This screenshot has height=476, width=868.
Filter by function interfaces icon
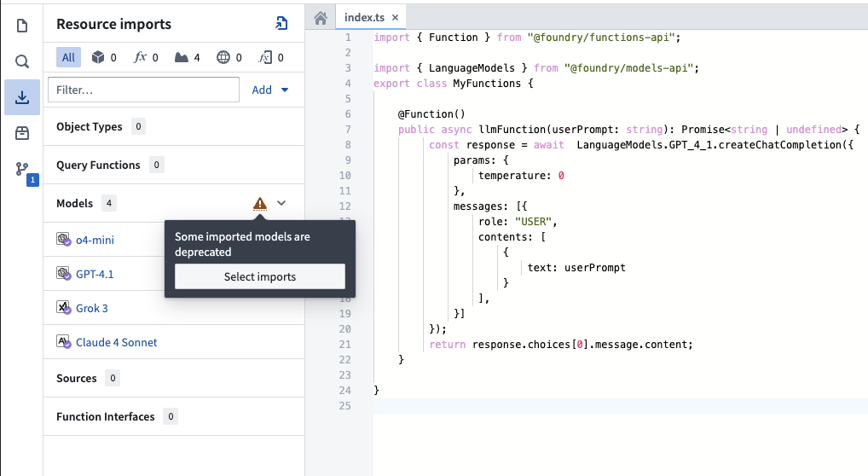pyautogui.click(x=271, y=57)
